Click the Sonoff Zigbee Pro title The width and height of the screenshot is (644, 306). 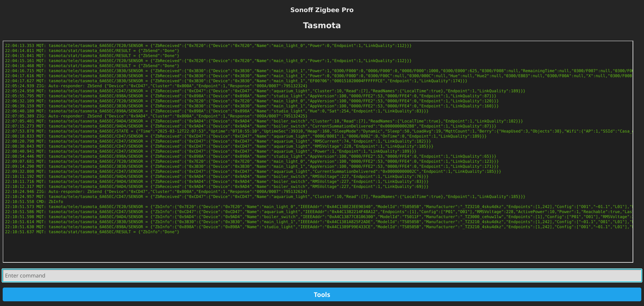coord(322,10)
